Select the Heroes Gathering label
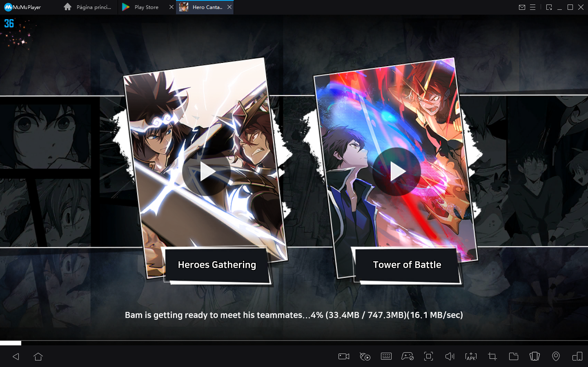The height and width of the screenshot is (367, 588). point(217,265)
